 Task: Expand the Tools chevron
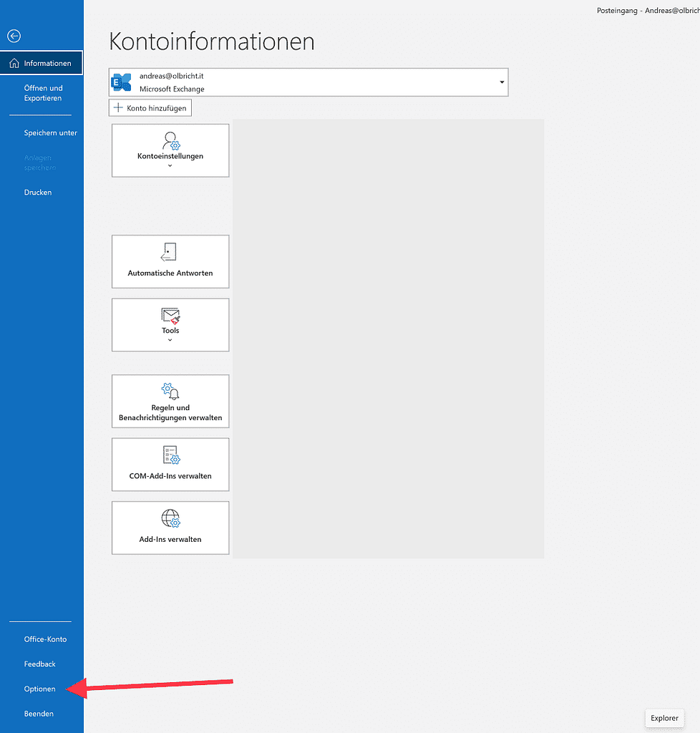170,340
